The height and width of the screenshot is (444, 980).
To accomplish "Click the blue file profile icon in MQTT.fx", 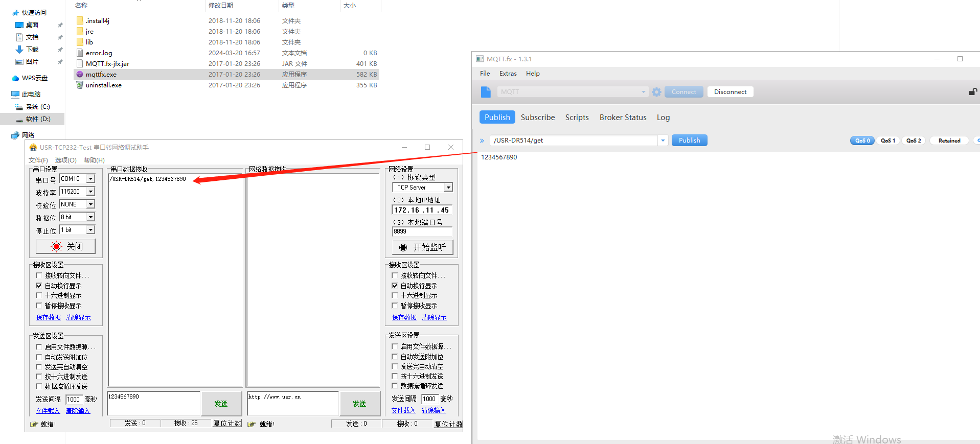I will tap(486, 92).
